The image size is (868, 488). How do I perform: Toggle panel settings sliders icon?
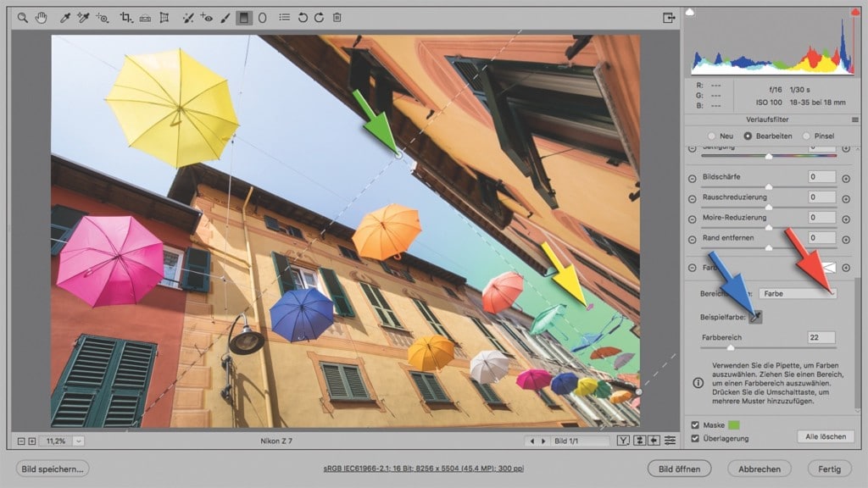pos(670,441)
